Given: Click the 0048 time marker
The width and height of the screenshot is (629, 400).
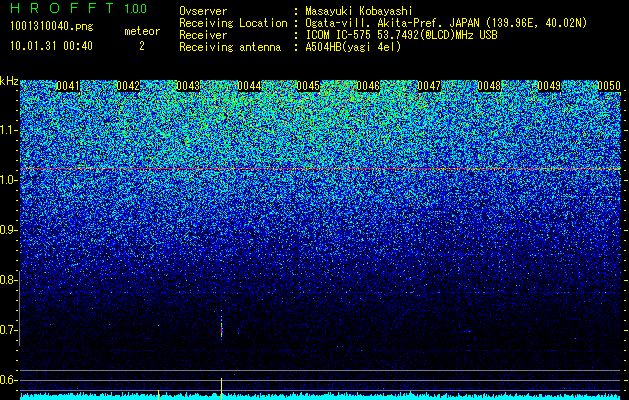Looking at the screenshot, I should (489, 86).
